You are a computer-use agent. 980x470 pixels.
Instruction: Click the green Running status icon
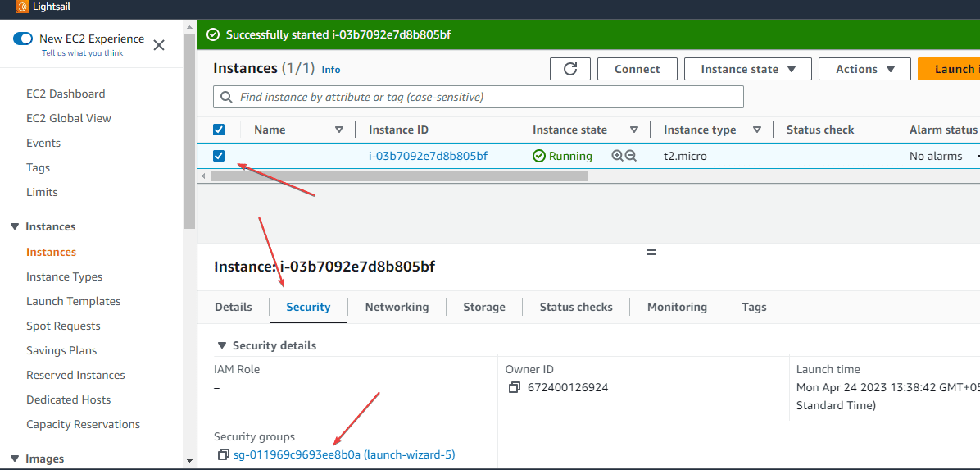point(538,156)
